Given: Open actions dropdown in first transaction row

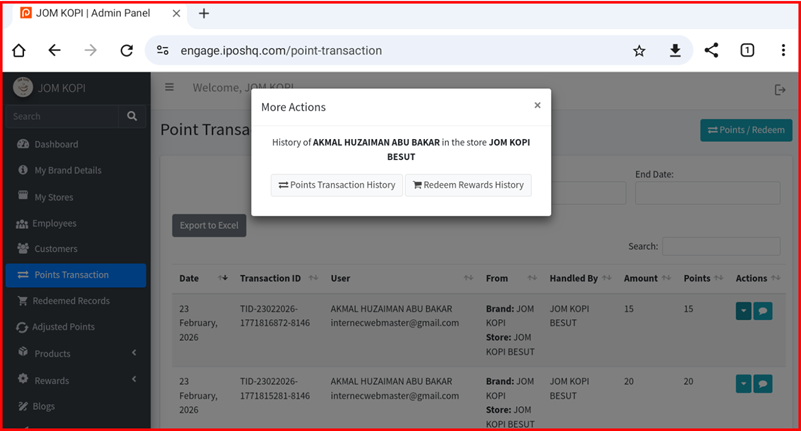Looking at the screenshot, I should tap(743, 311).
